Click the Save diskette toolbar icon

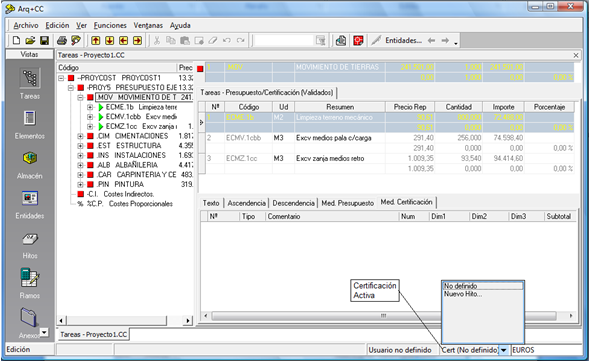(44, 40)
